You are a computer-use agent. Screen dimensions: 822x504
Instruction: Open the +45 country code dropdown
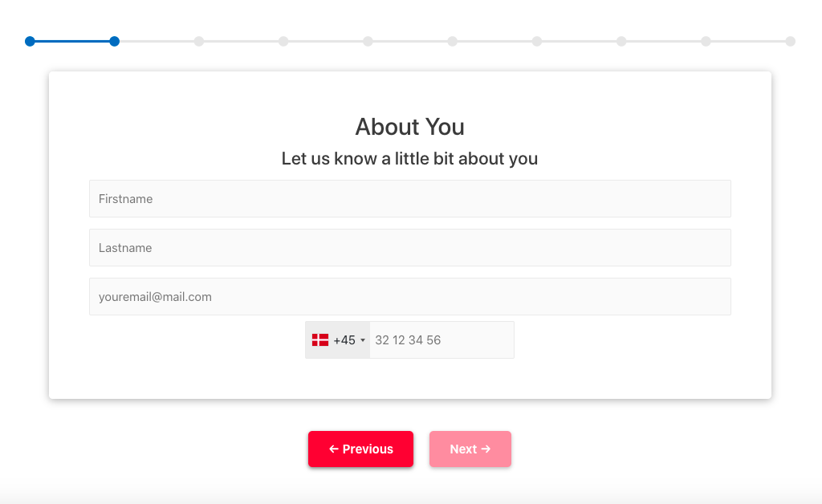338,340
